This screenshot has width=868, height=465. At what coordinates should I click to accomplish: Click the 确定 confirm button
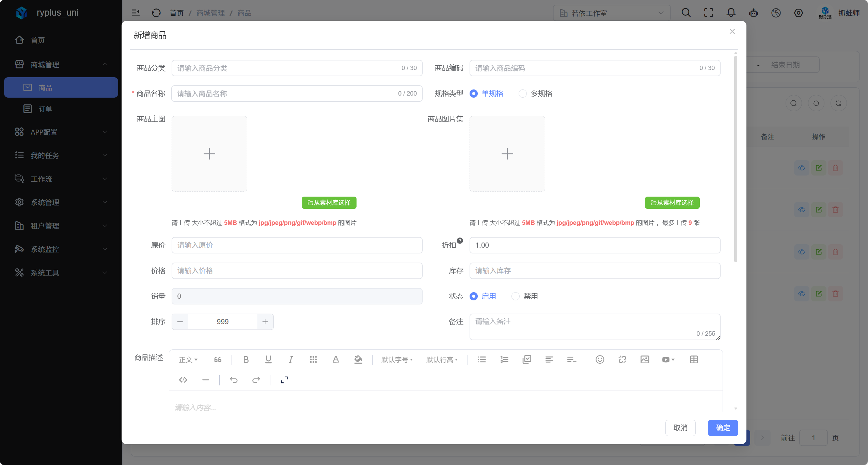pos(723,428)
